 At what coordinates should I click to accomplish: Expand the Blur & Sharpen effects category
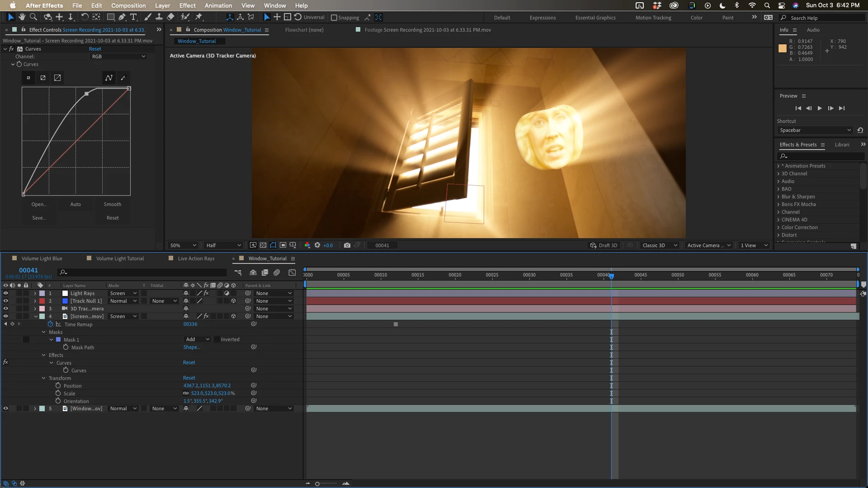[x=778, y=197]
